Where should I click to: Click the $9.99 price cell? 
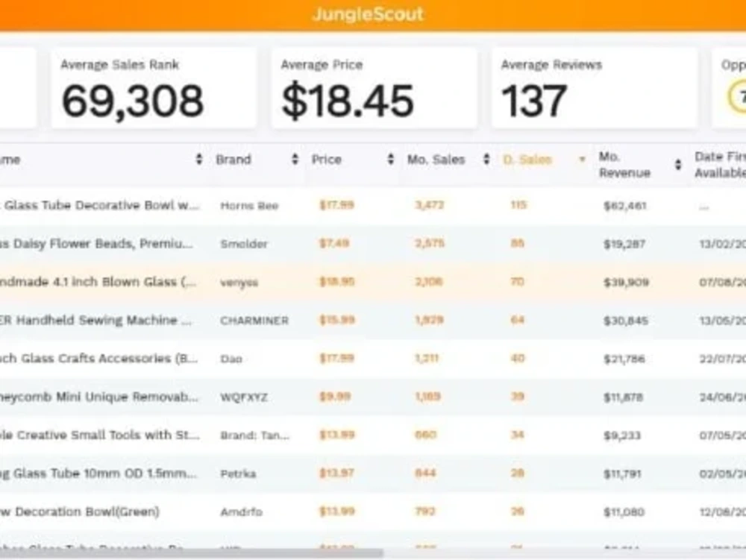click(335, 397)
